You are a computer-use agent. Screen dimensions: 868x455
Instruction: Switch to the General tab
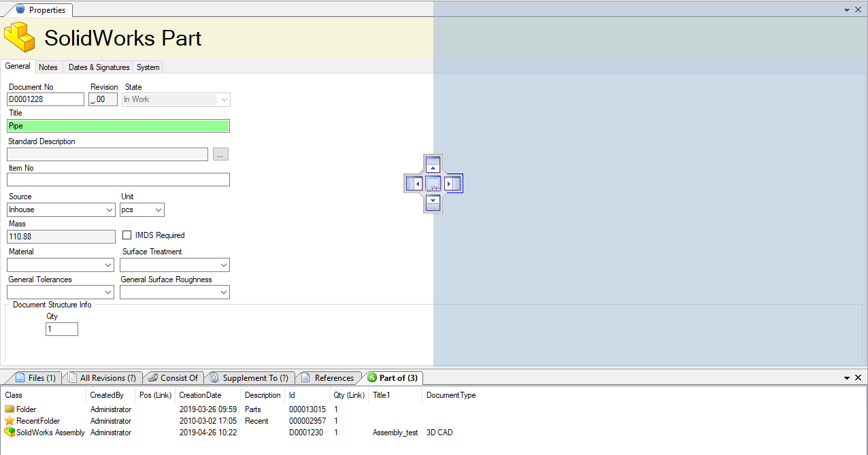18,67
